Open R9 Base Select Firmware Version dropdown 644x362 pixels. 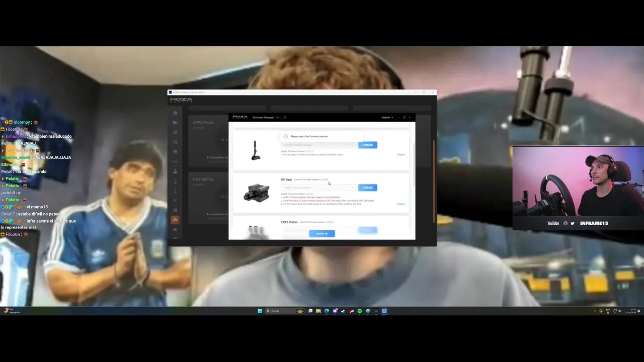[x=318, y=188]
